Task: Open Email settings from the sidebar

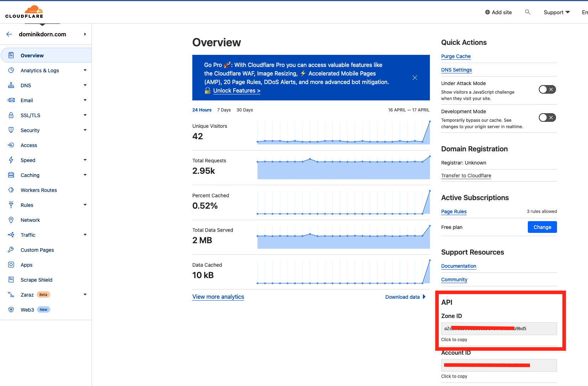Action: point(26,100)
